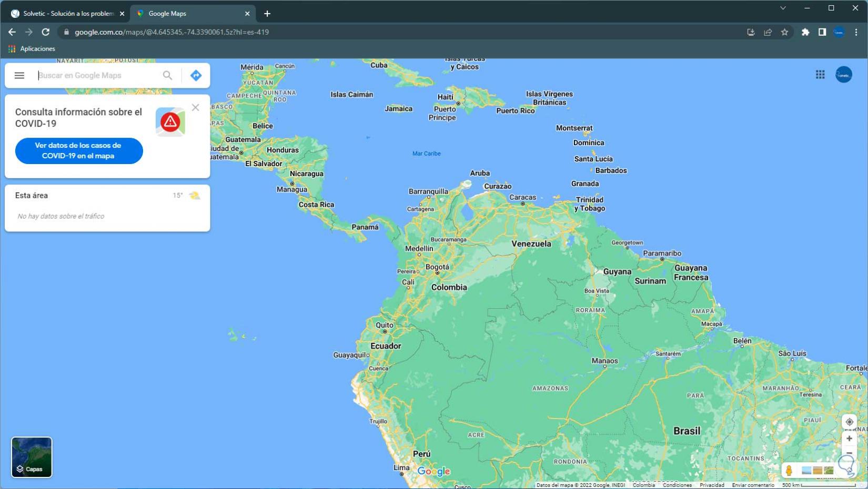Toggle the Chrome side panel
Image resolution: width=868 pixels, height=489 pixels.
822,32
